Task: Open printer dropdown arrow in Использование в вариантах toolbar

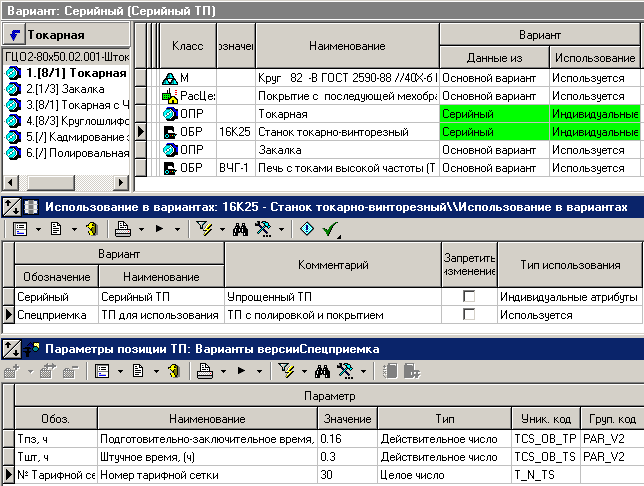Action: point(141,229)
